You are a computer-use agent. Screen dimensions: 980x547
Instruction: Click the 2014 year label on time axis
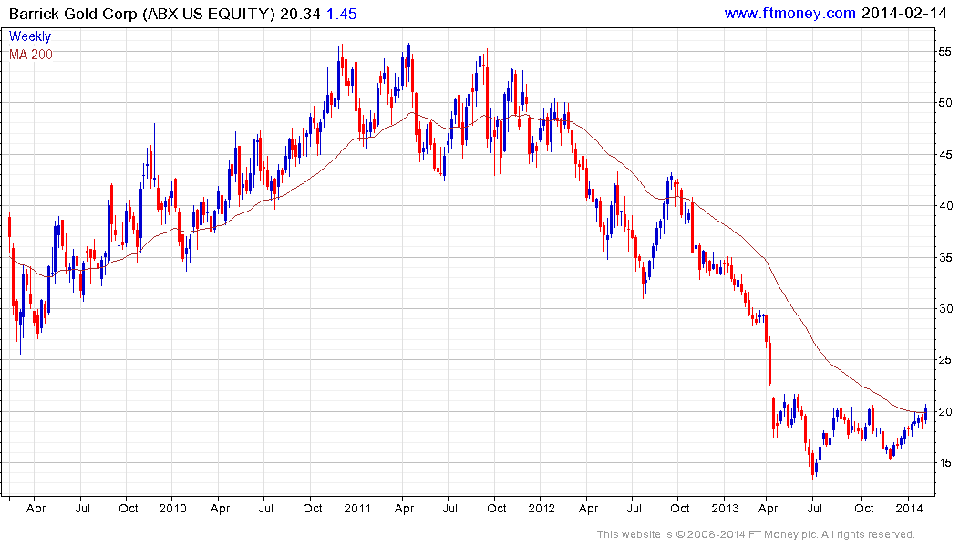tap(909, 508)
